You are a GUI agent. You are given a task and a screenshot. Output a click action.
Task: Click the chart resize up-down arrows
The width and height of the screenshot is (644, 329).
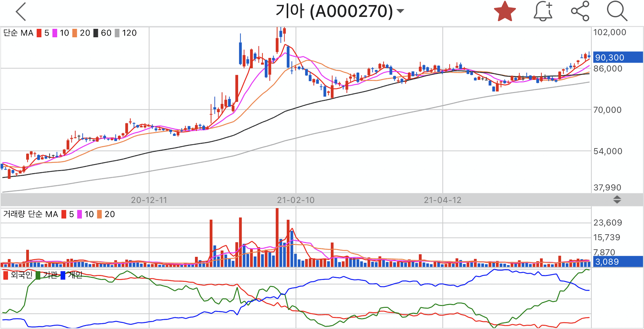(x=617, y=200)
